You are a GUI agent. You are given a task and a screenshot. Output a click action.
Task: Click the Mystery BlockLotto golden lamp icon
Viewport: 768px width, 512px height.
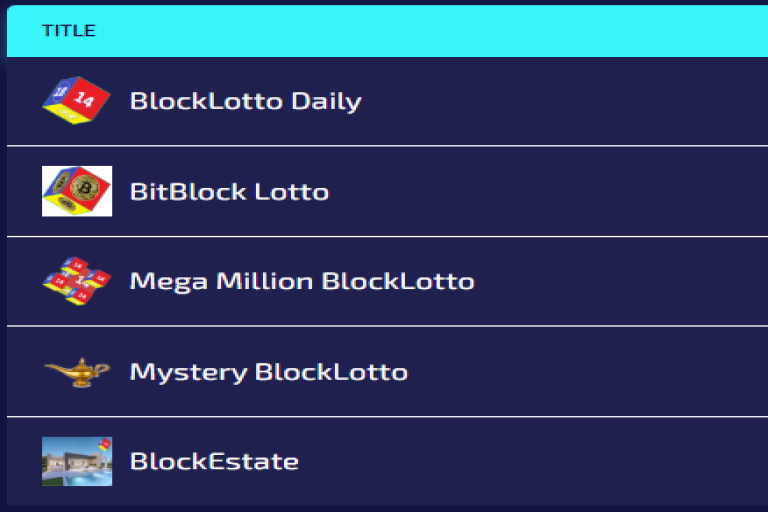tap(76, 372)
